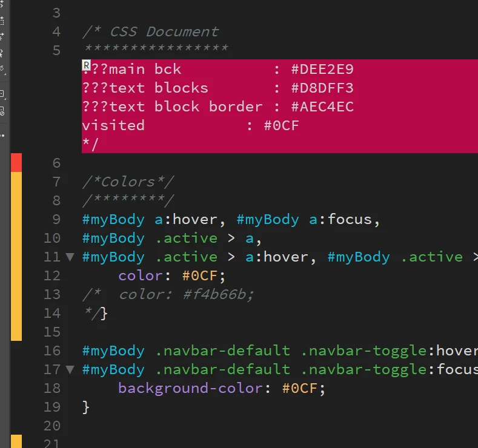Click '???text block border' in deleted block
This screenshot has width=478, height=448.
coord(172,107)
